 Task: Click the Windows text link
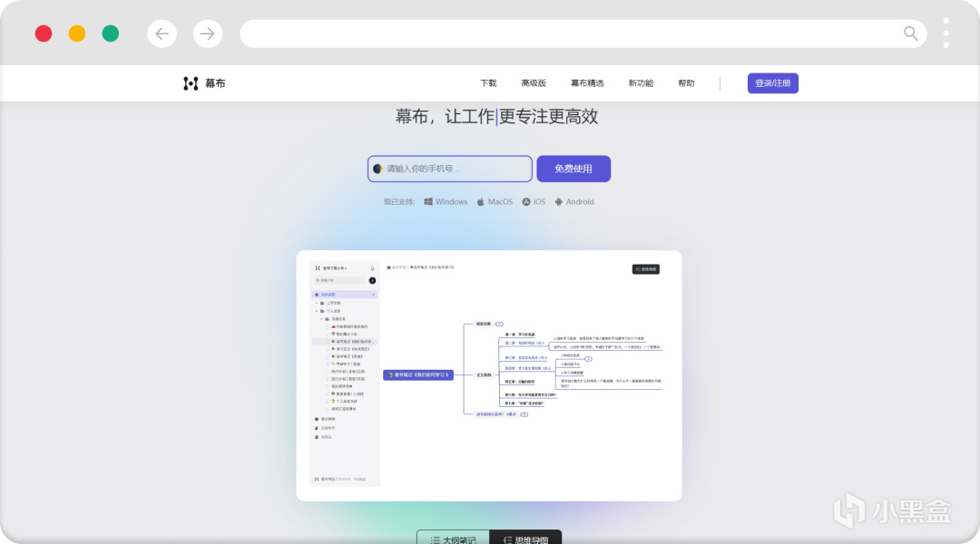(x=451, y=202)
